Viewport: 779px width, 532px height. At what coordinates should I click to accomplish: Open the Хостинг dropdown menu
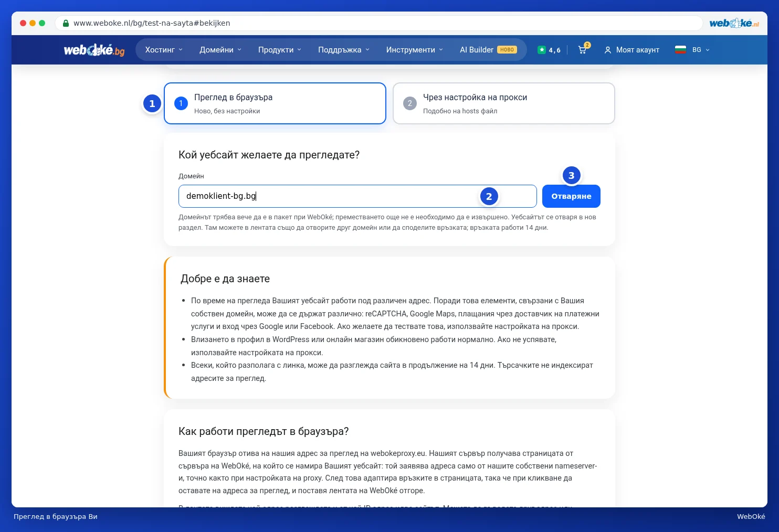coord(164,50)
